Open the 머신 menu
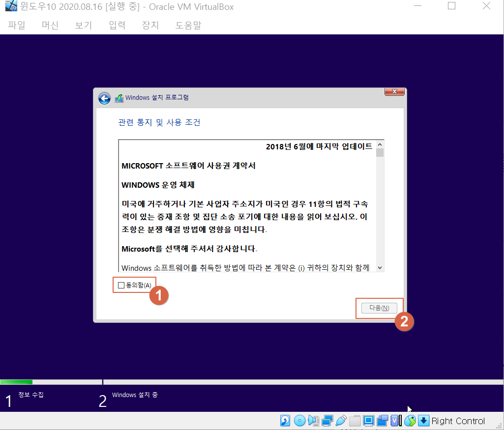Image resolution: width=504 pixels, height=430 pixels. tap(50, 25)
